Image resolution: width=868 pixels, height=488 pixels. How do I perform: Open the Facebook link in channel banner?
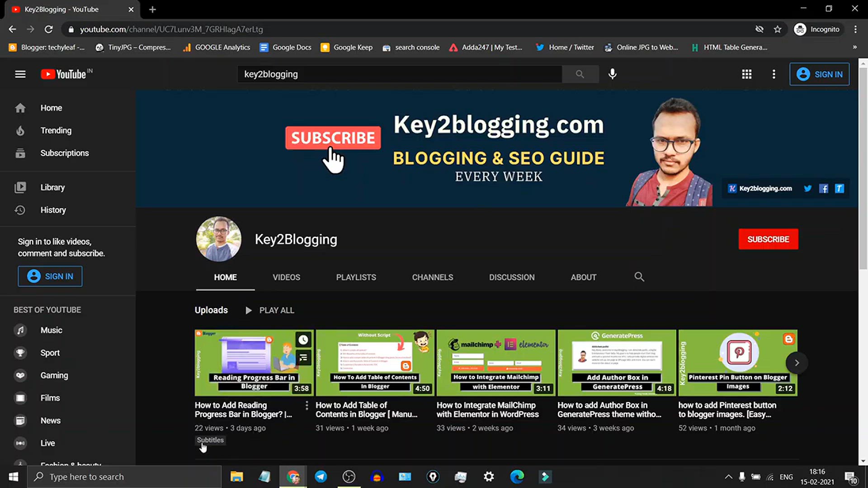coord(824,188)
